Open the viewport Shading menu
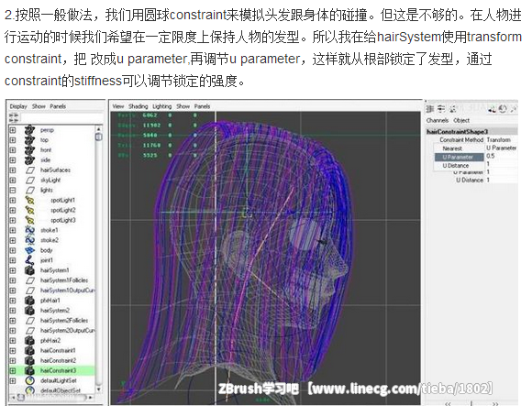Viewport: 532px width, 406px height. coord(139,106)
